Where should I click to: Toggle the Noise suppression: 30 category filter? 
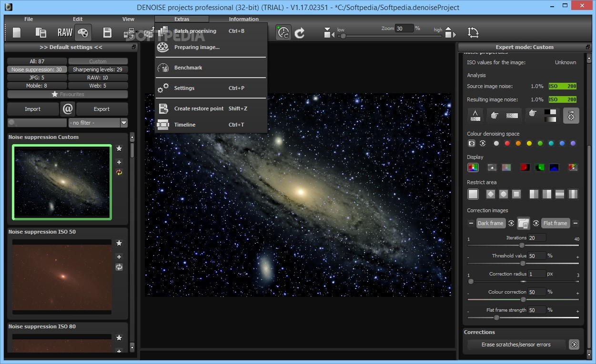click(x=37, y=69)
